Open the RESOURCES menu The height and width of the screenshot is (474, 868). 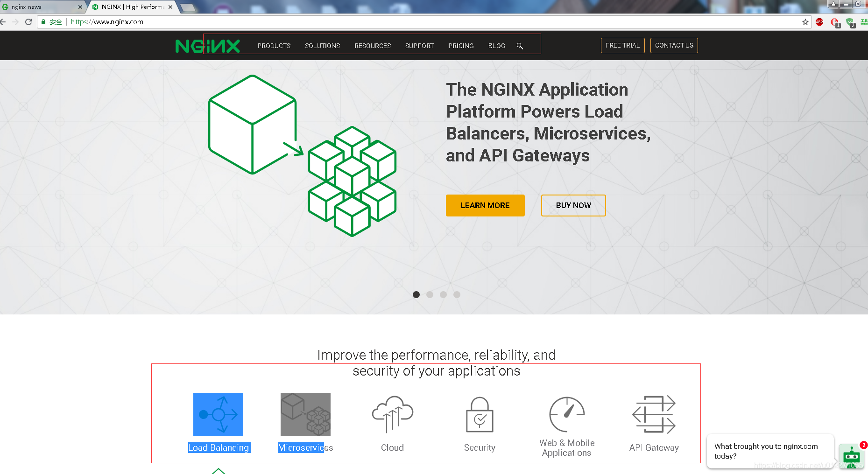pyautogui.click(x=373, y=46)
